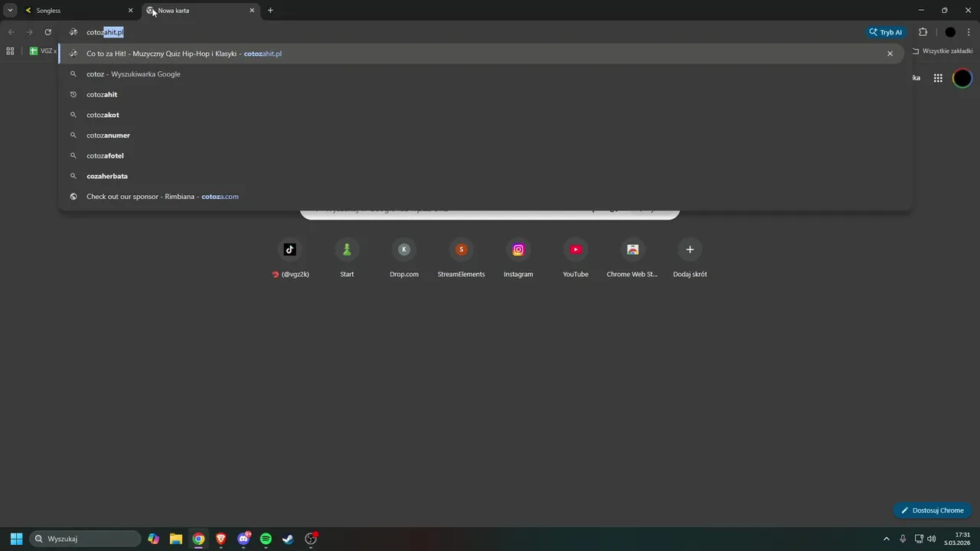Open the Windows Start menu

coord(16,539)
